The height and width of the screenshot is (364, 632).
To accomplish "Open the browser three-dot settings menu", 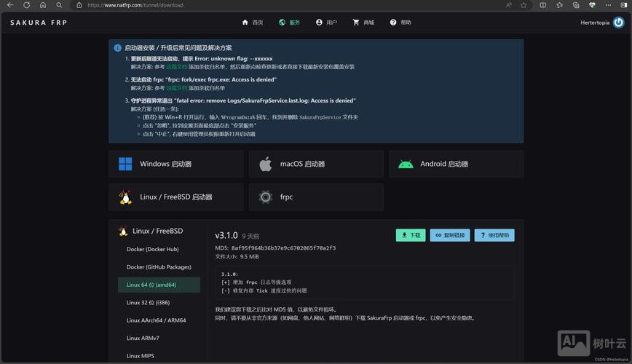I will (608, 5).
